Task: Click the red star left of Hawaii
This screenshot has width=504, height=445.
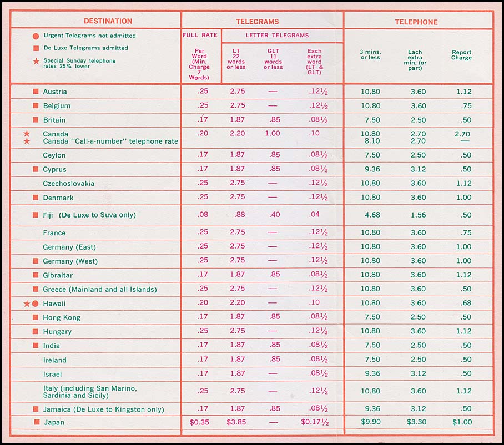Action: (x=26, y=304)
